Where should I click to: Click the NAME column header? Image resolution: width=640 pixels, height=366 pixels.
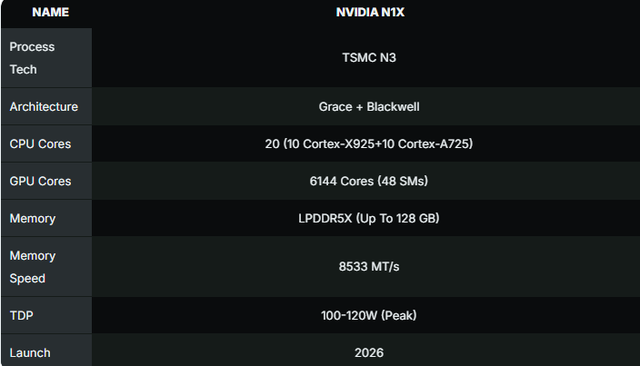tap(50, 12)
